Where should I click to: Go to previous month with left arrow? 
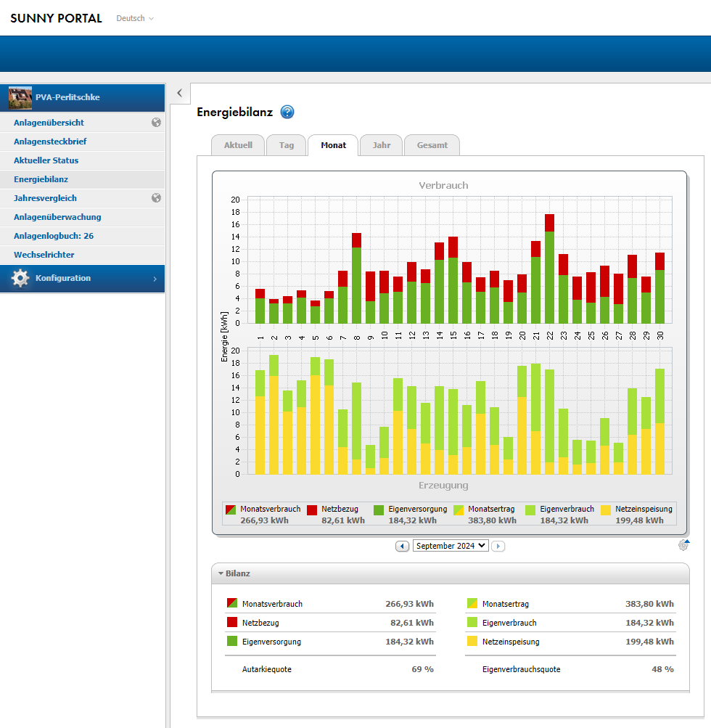coord(402,546)
